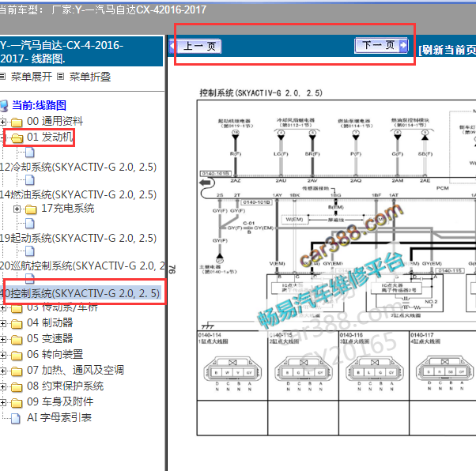Click page icon above 19起动系统 entry
The width and height of the screenshot is (476, 471).
(x=30, y=224)
